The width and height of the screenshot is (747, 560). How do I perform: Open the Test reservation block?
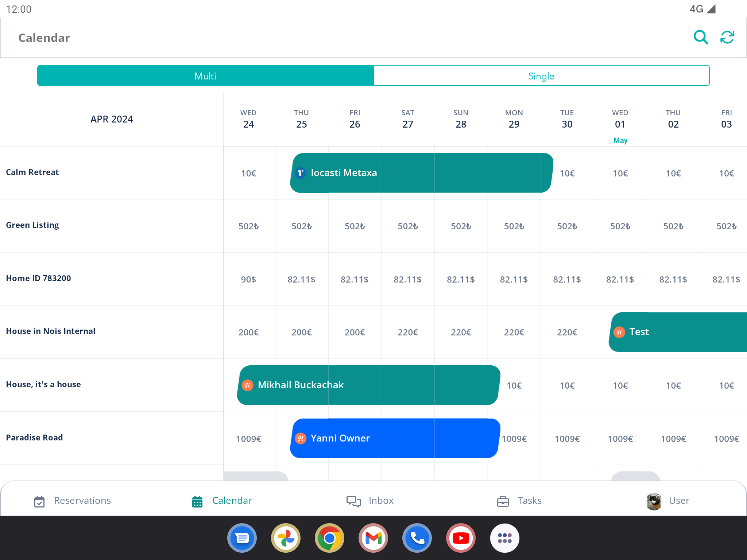coord(678,332)
